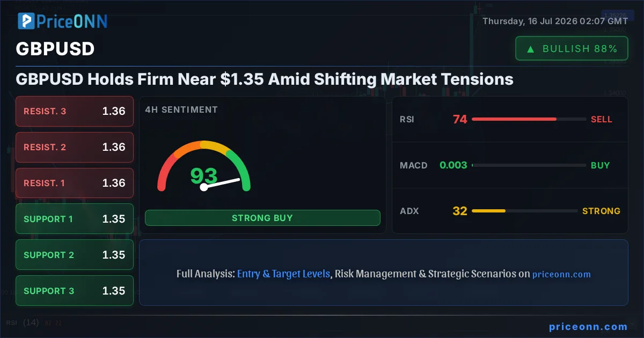The image size is (644, 338).
Task: Select the BULLISH 88% badge
Action: click(x=572, y=48)
